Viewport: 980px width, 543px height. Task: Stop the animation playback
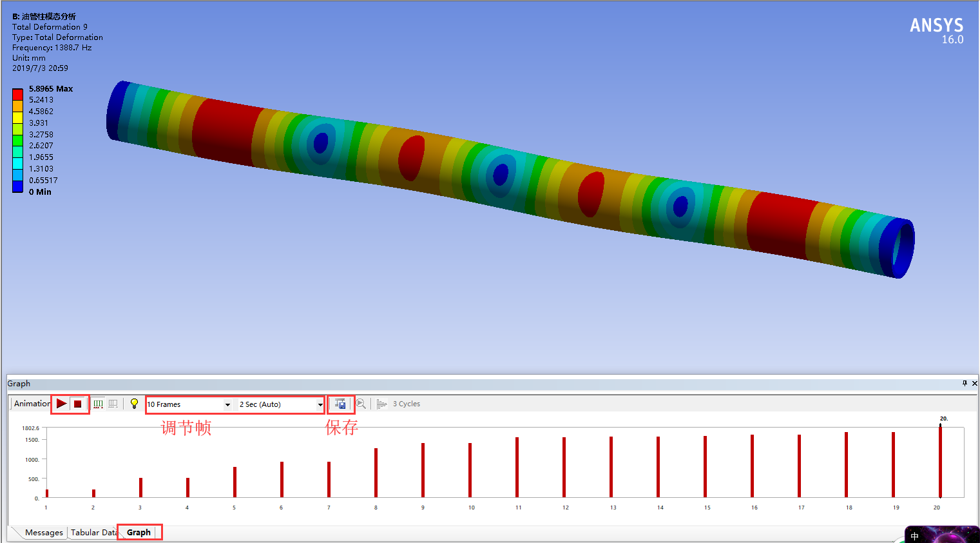(x=77, y=404)
